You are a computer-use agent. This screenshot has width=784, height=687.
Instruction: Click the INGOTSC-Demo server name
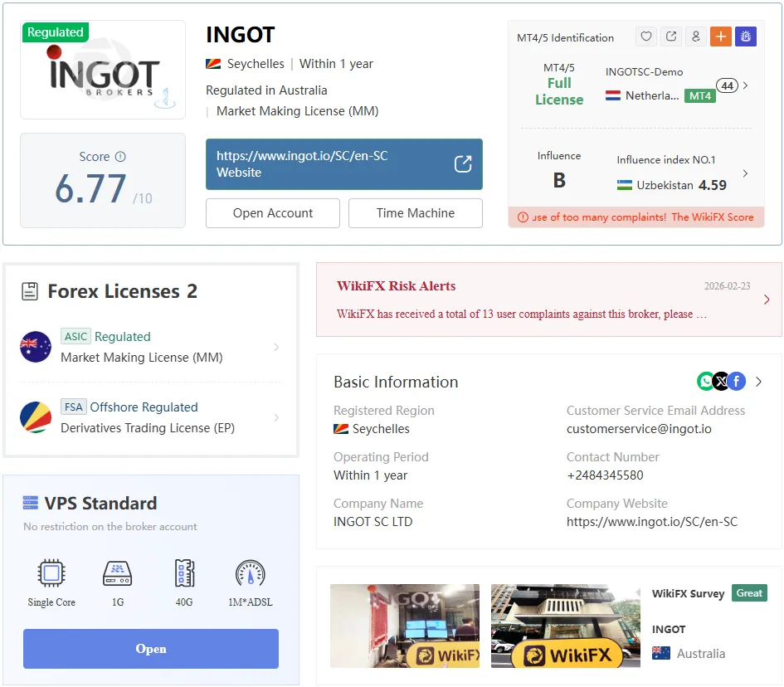pyautogui.click(x=644, y=71)
